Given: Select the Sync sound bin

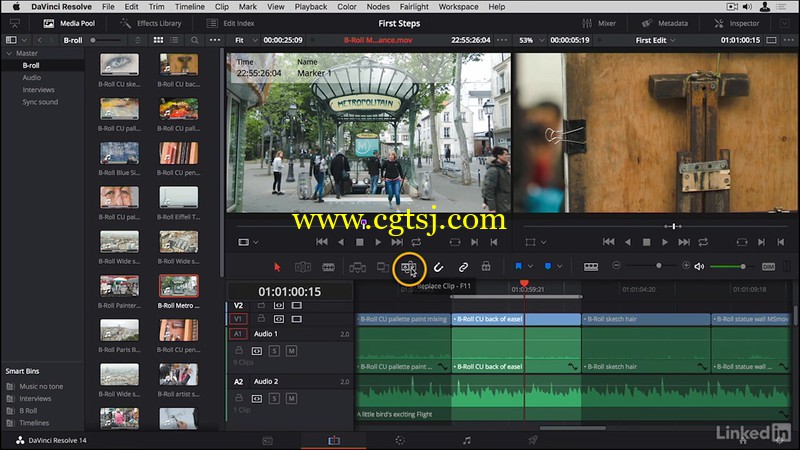Looking at the screenshot, I should coord(40,102).
